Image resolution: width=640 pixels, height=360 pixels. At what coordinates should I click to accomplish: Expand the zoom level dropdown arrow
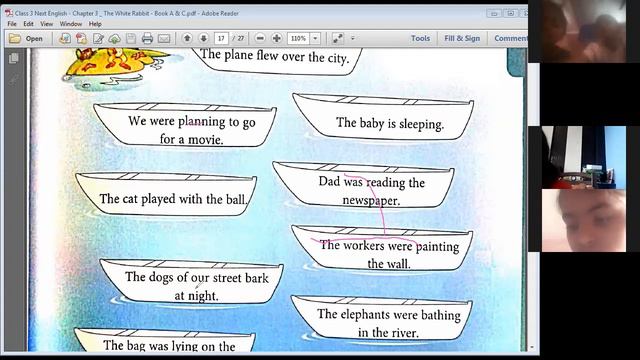tap(315, 38)
